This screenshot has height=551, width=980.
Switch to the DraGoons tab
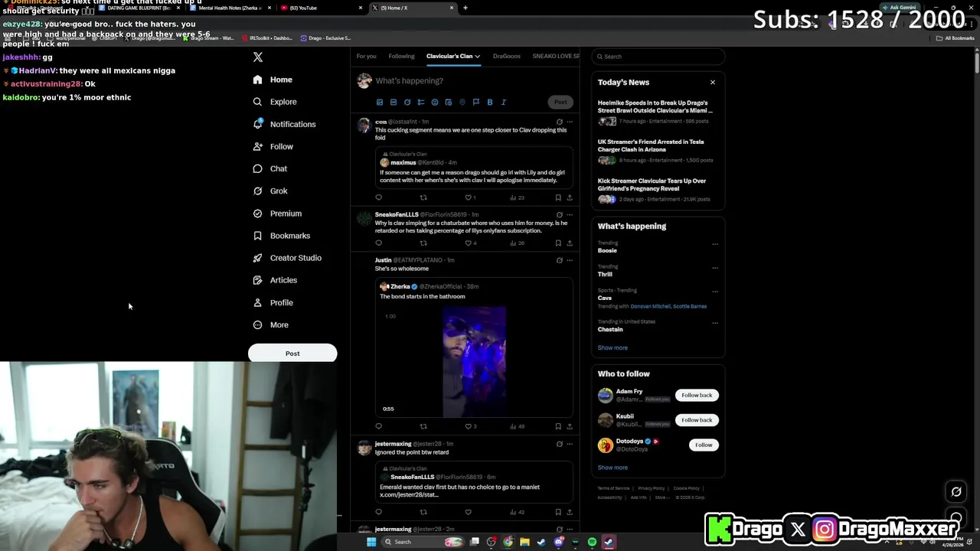pos(507,56)
